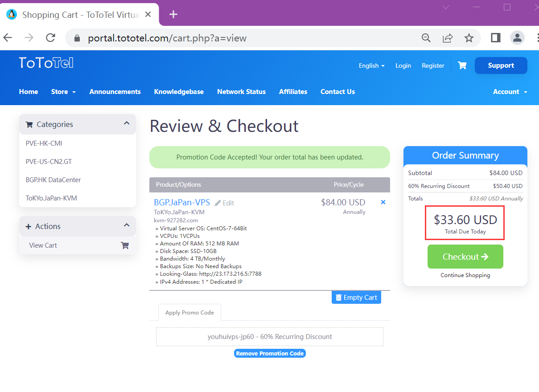
Task: Click the Empty Cart button
Action: coord(356,298)
